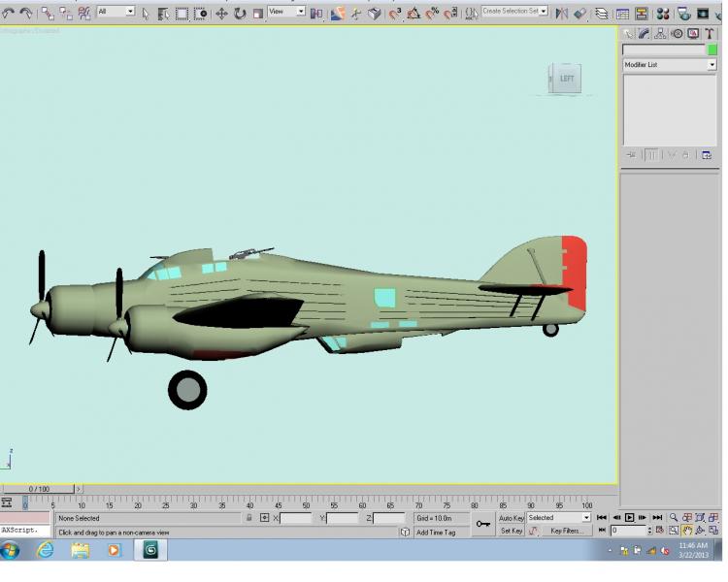
Task: Toggle 3D Snaps
Action: [x=395, y=14]
